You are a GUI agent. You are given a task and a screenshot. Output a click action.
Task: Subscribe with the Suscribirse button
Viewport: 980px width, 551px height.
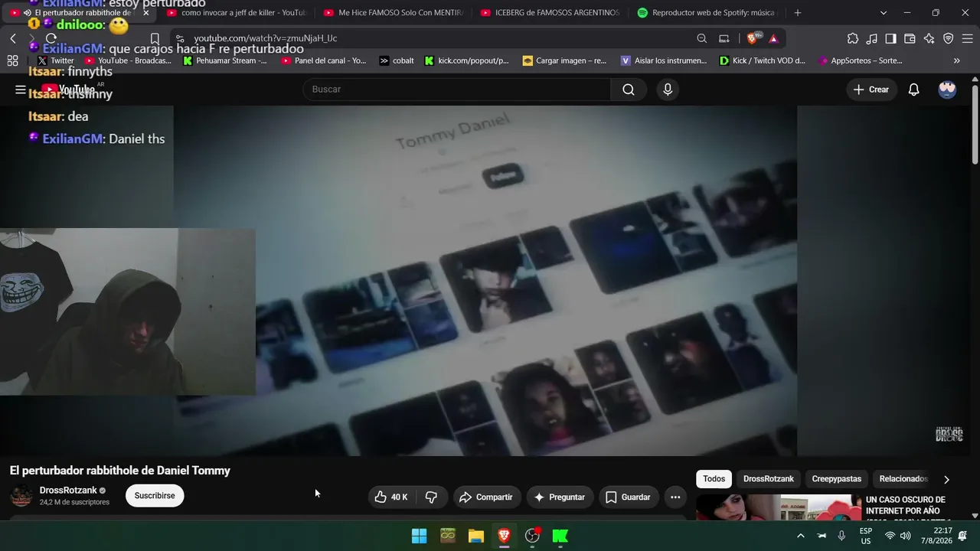pyautogui.click(x=155, y=496)
